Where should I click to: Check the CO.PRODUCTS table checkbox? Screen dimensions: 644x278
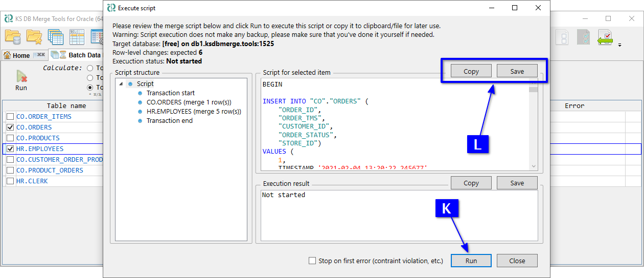(10, 138)
